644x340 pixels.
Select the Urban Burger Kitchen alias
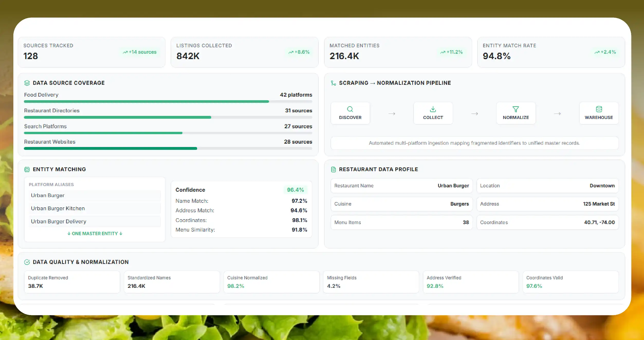pos(95,208)
